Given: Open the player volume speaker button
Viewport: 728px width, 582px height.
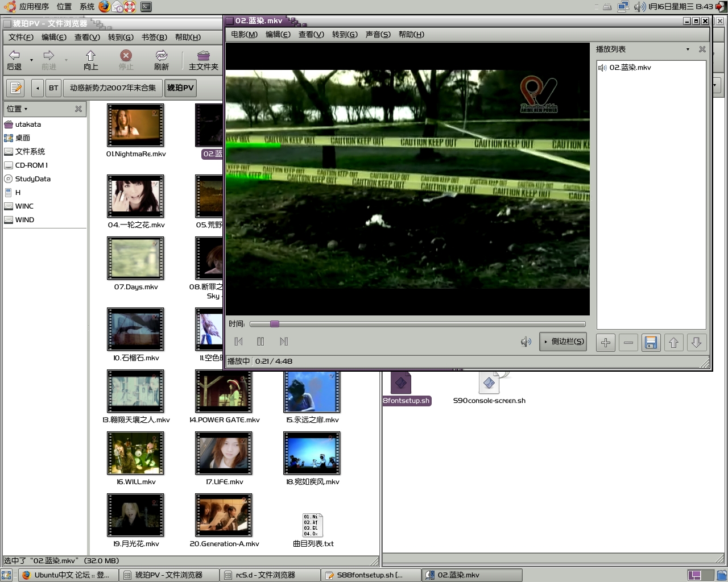Looking at the screenshot, I should 526,342.
